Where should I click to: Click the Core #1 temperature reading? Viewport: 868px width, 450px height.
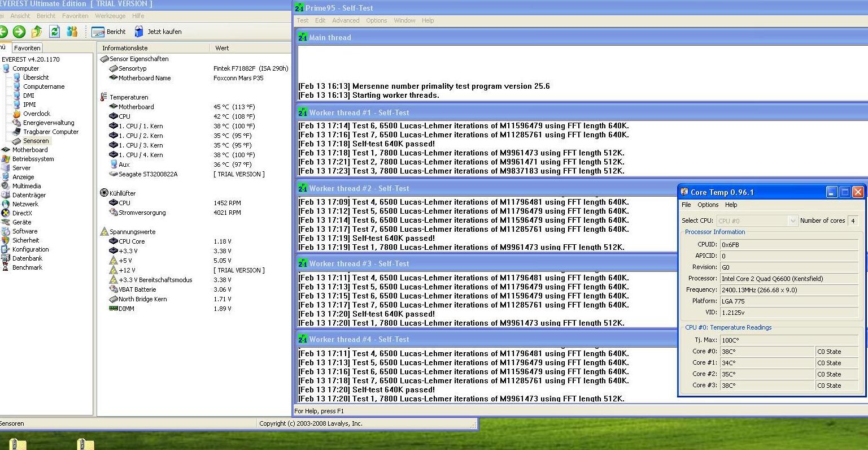point(767,363)
